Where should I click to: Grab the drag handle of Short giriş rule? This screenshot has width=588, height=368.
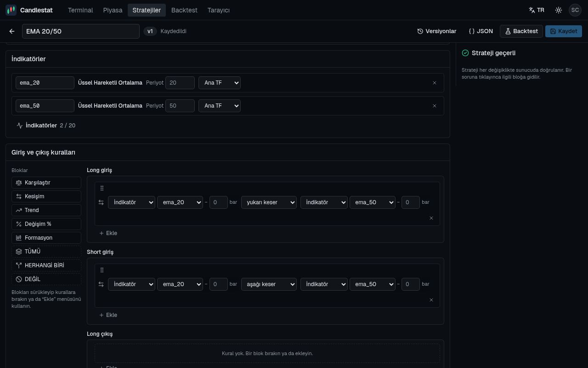(x=102, y=270)
